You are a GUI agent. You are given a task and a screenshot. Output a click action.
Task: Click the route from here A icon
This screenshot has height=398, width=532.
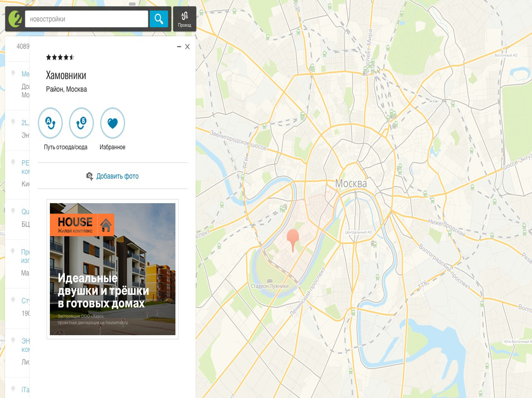click(x=50, y=123)
